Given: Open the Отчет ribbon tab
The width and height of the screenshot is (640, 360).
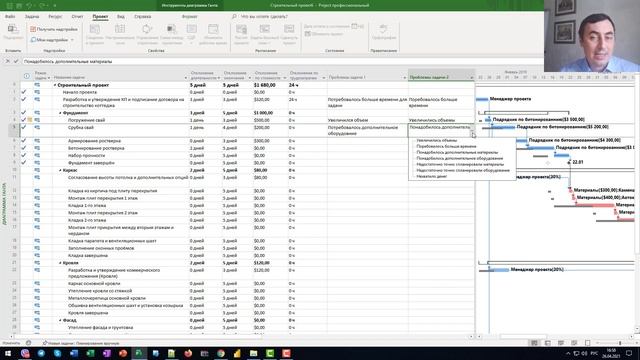Looking at the screenshot, I should (77, 17).
